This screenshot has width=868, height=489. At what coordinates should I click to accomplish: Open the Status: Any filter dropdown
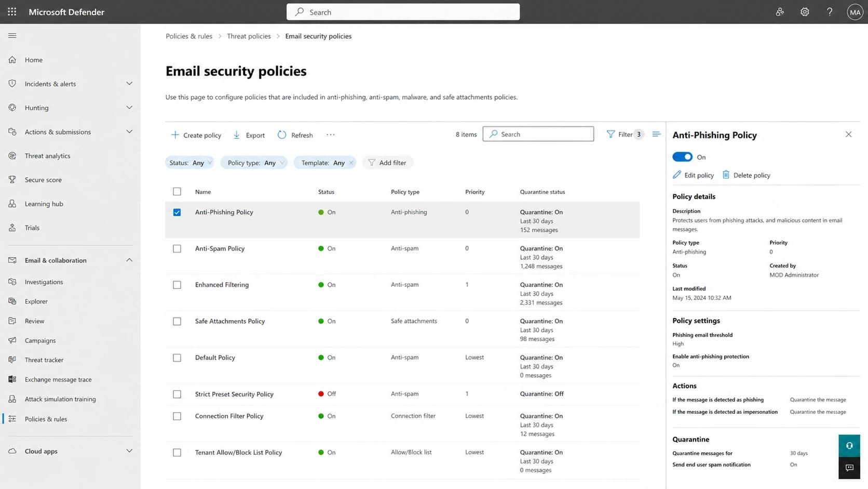pyautogui.click(x=189, y=163)
